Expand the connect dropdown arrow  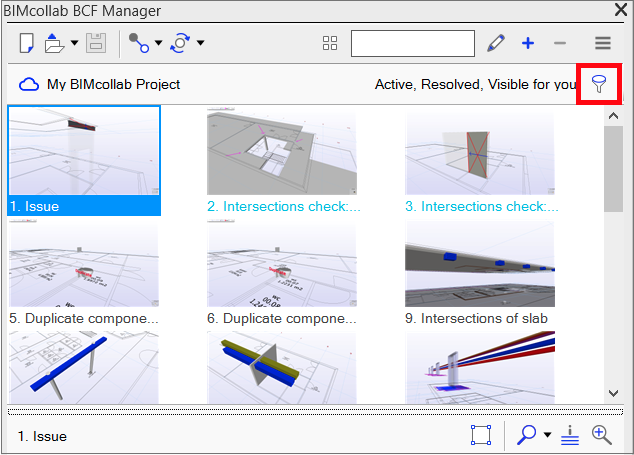click(158, 42)
